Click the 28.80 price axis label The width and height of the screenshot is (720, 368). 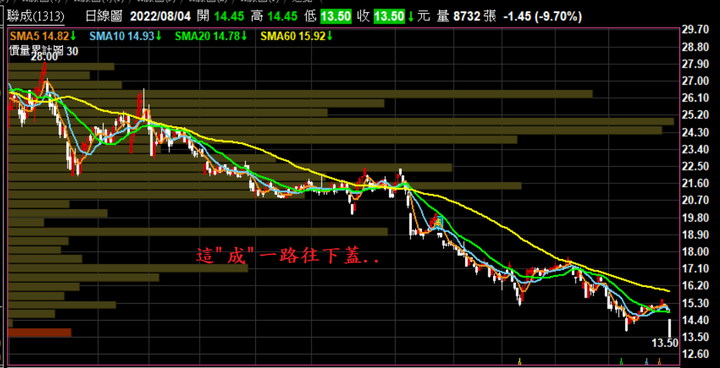pyautogui.click(x=696, y=47)
